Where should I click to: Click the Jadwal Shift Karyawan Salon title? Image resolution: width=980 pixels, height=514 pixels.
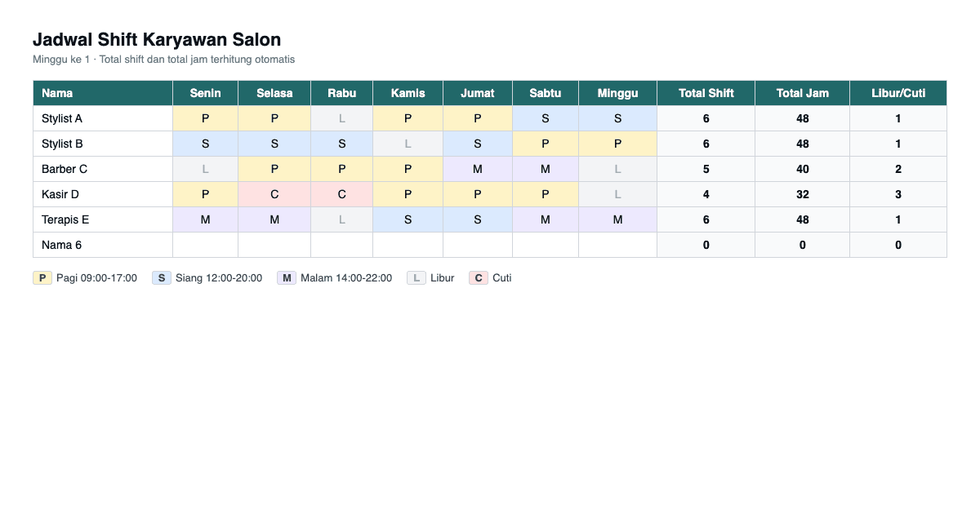[x=157, y=39]
